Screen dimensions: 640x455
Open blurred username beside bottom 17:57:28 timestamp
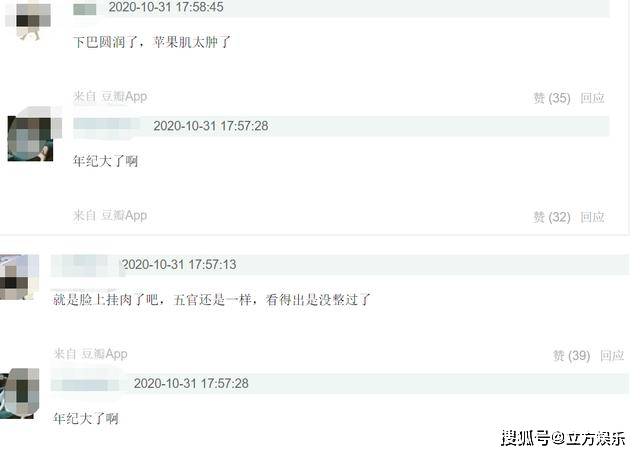click(86, 384)
